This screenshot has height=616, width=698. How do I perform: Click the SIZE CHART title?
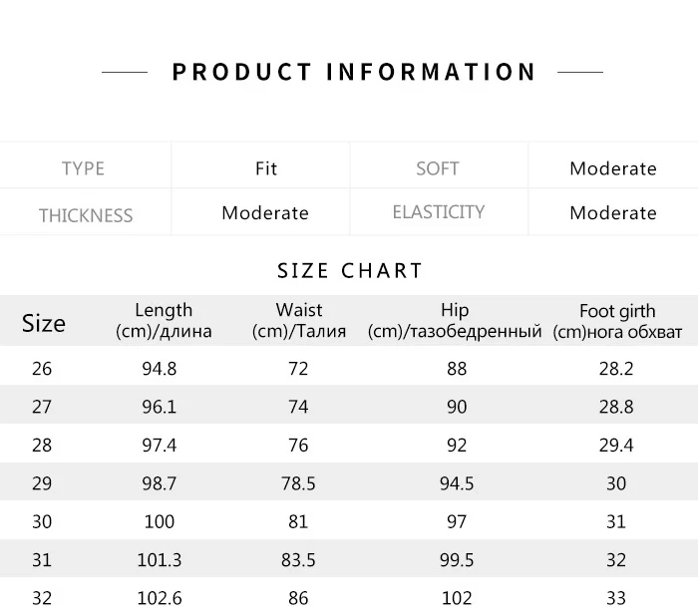tap(350, 270)
